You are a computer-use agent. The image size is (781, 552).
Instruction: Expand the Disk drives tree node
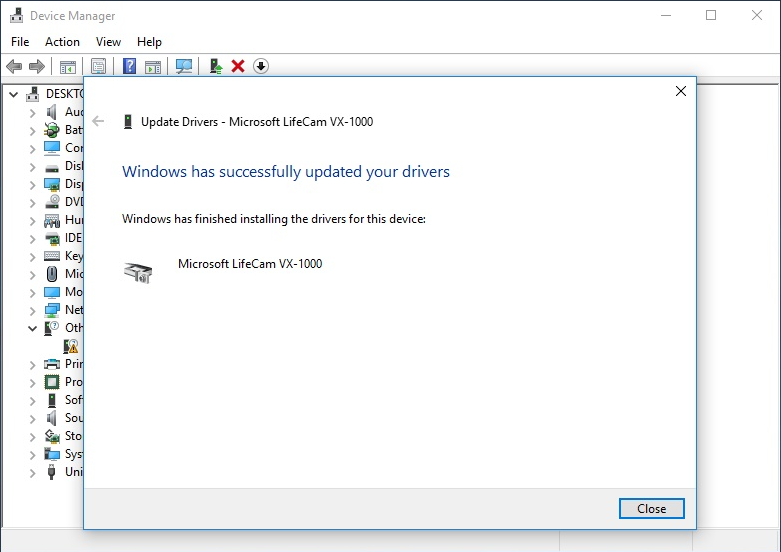[32, 167]
